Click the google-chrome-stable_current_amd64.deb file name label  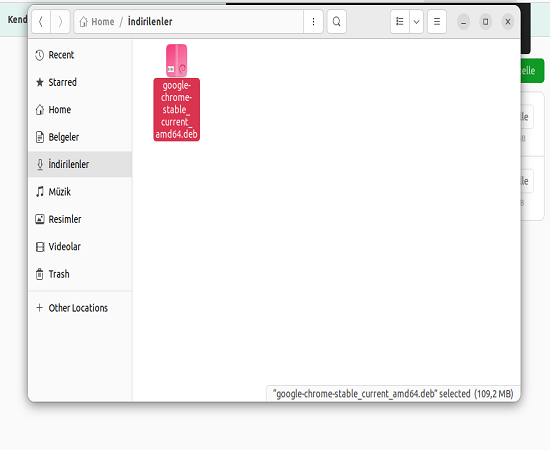pyautogui.click(x=176, y=110)
